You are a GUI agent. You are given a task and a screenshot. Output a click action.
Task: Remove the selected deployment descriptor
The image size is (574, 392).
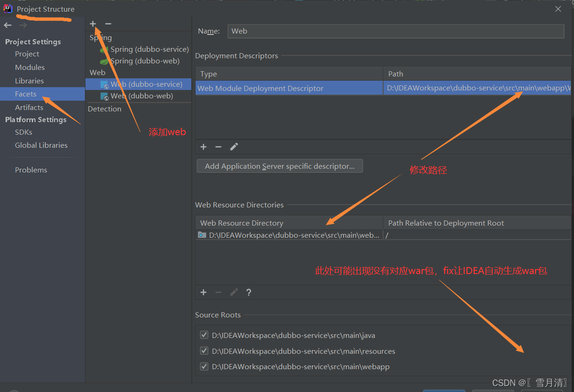click(218, 147)
